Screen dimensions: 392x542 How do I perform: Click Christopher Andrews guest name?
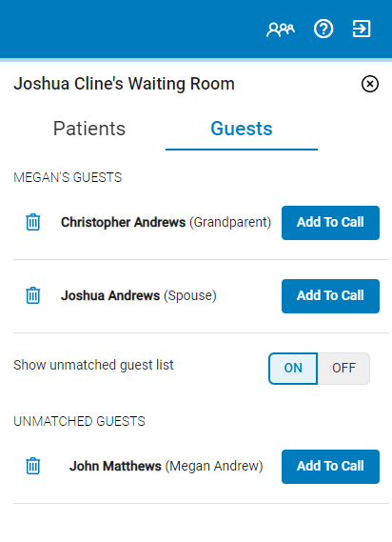point(123,222)
